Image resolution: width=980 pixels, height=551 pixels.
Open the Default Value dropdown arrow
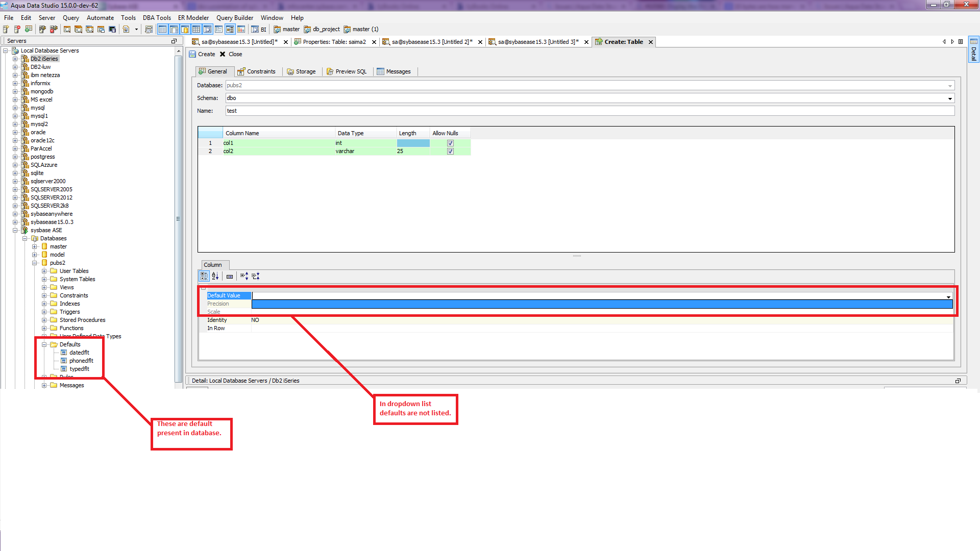click(x=948, y=296)
